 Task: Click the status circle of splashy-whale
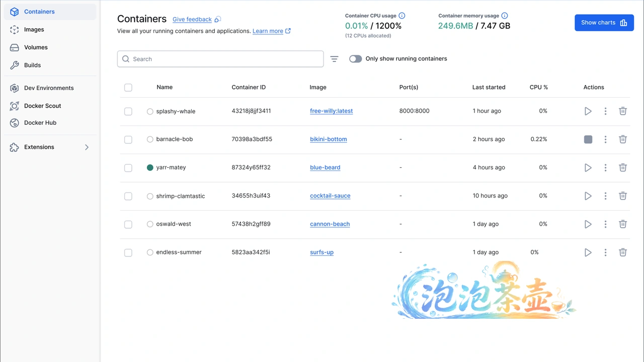150,112
